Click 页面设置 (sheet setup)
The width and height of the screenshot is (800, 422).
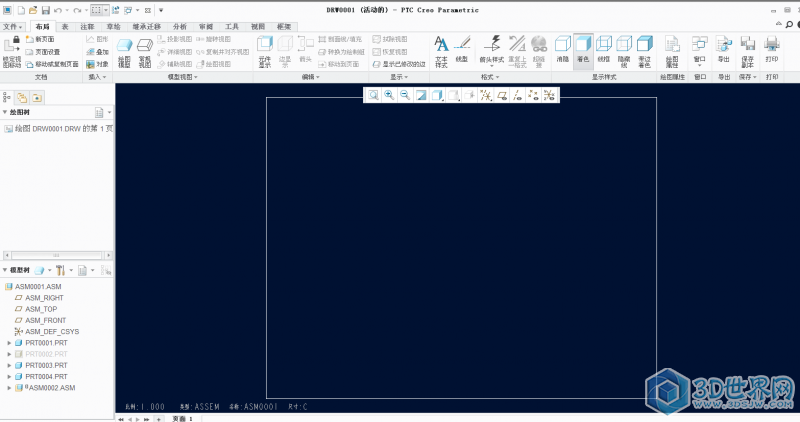click(43, 52)
